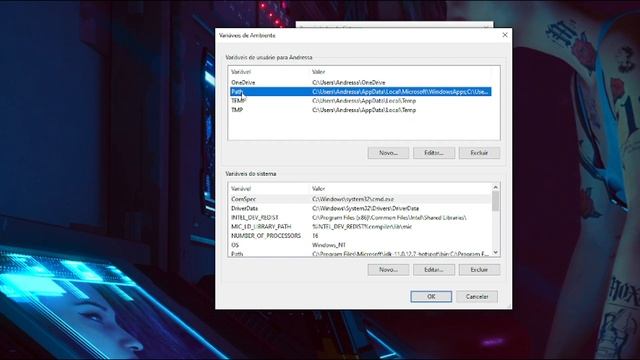Confirm with the OK button
This screenshot has width=640, height=360.
coord(431,297)
